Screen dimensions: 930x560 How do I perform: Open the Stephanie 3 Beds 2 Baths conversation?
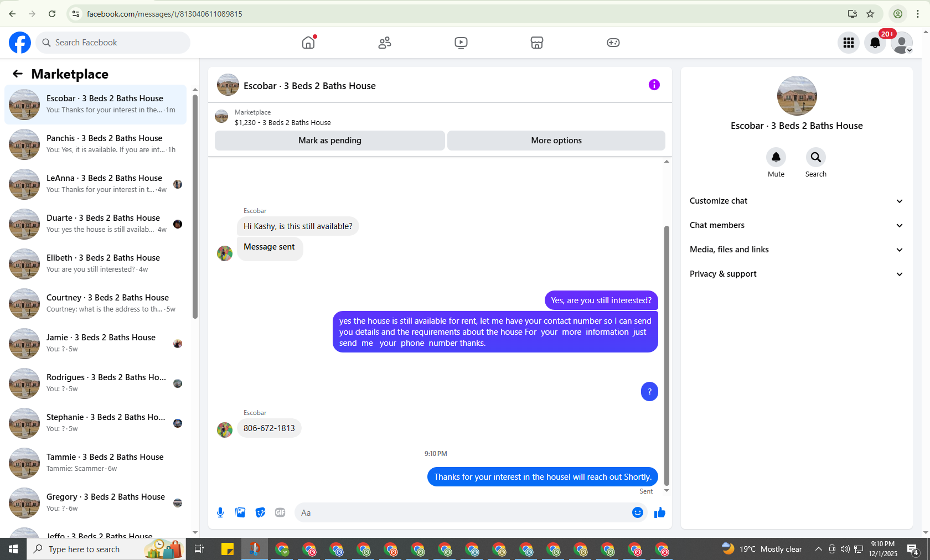click(95, 423)
